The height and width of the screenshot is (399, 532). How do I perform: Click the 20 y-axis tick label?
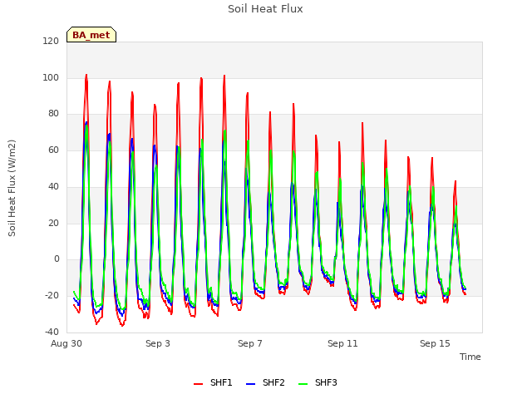[53, 224]
